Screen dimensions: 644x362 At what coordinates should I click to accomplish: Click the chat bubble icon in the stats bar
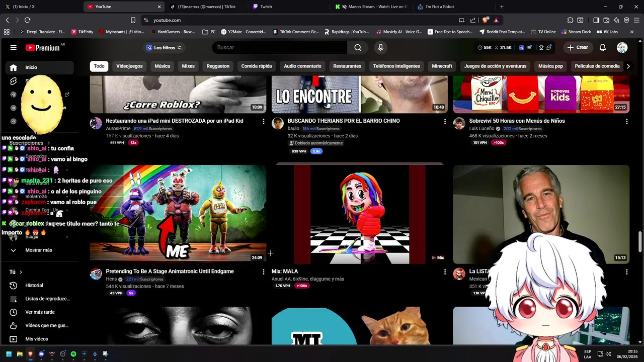click(x=549, y=47)
